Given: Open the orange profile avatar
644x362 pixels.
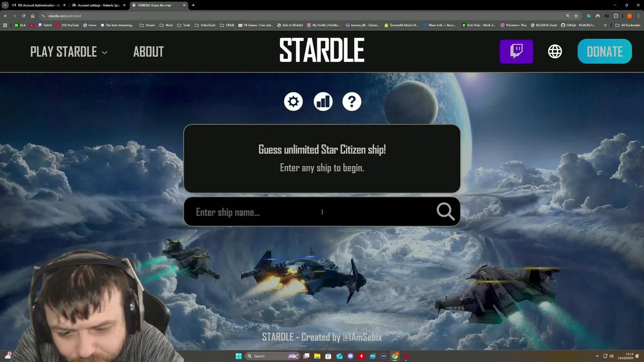Looking at the screenshot, I should coord(629,16).
